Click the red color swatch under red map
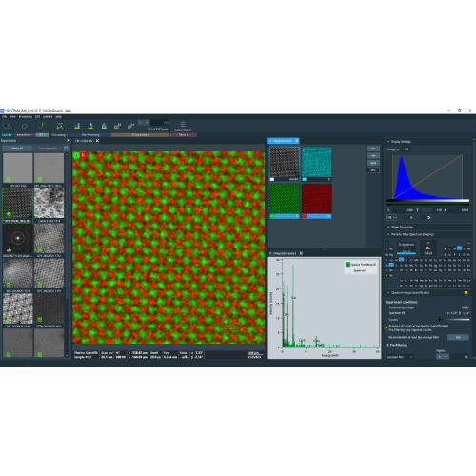 click(x=305, y=216)
